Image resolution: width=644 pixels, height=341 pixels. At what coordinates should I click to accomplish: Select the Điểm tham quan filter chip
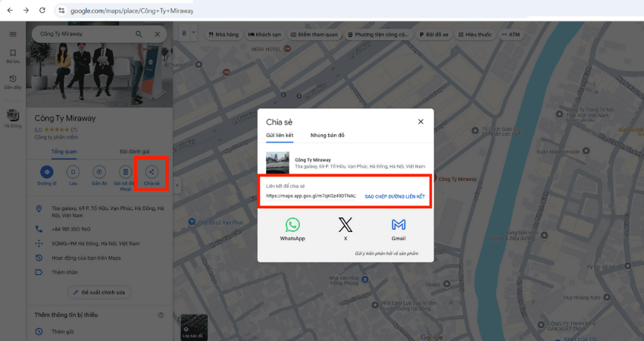tap(314, 35)
